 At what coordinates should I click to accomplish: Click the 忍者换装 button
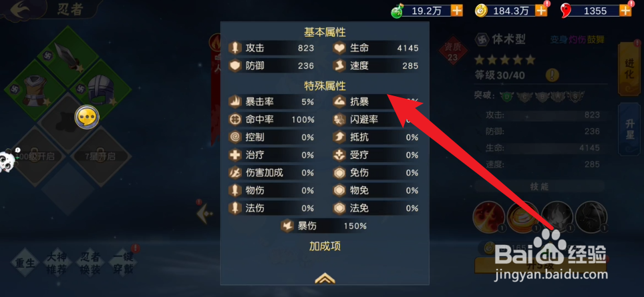click(90, 263)
